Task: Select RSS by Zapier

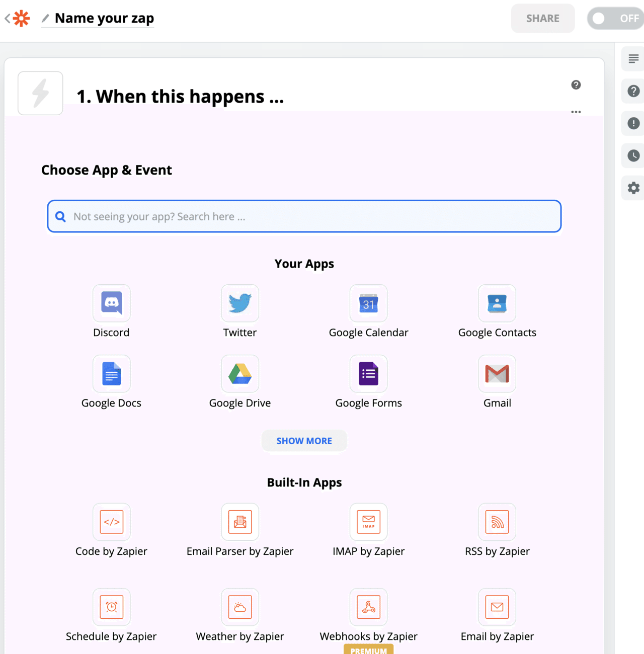Action: (497, 531)
